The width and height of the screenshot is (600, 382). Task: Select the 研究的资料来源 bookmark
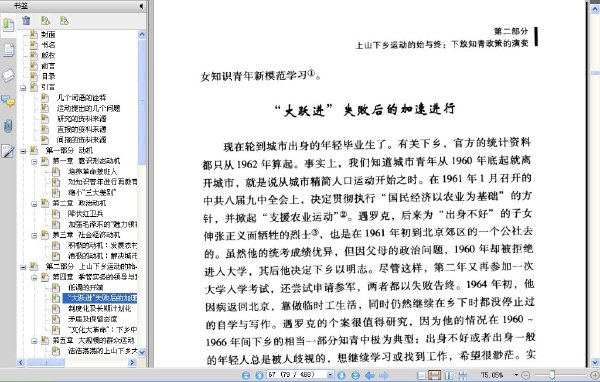[x=81, y=119]
